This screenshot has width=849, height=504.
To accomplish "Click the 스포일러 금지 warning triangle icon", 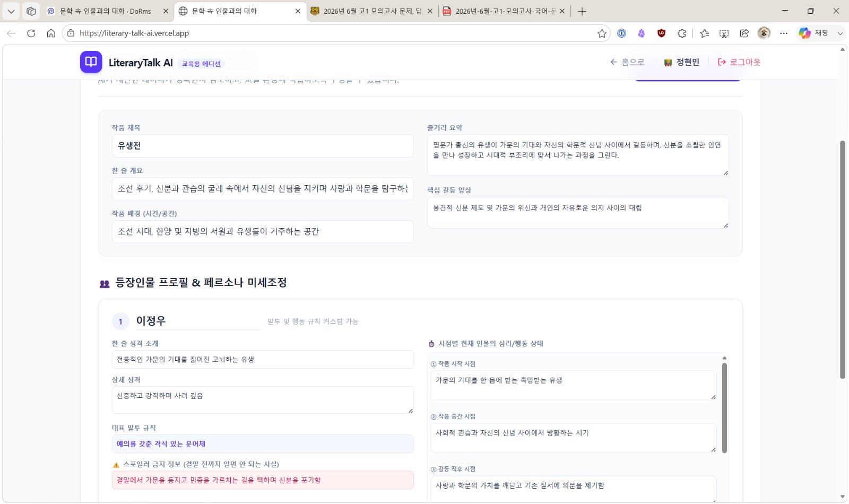I will (x=116, y=465).
